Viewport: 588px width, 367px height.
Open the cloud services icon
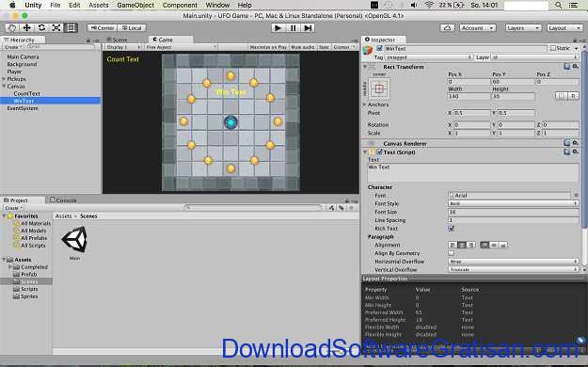[448, 28]
